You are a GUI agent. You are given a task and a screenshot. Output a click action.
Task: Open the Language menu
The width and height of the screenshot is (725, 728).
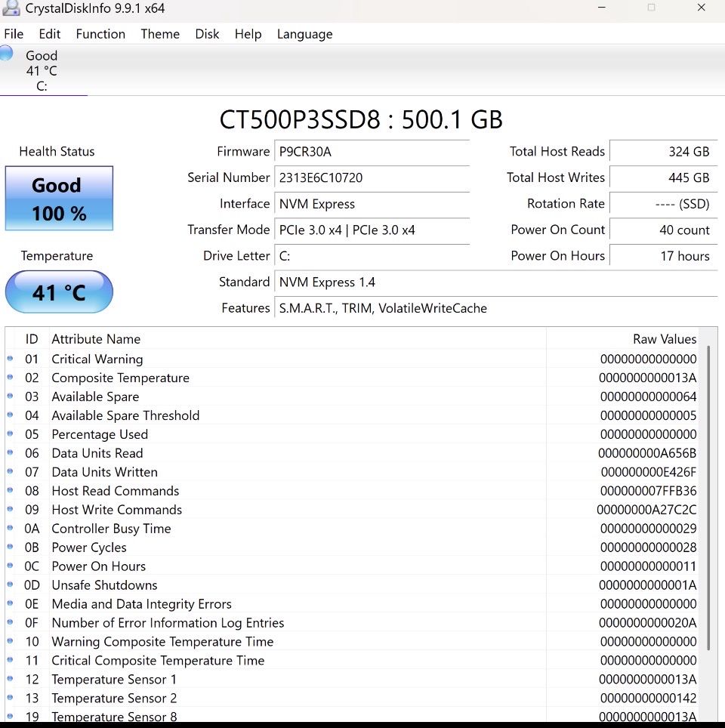point(304,34)
